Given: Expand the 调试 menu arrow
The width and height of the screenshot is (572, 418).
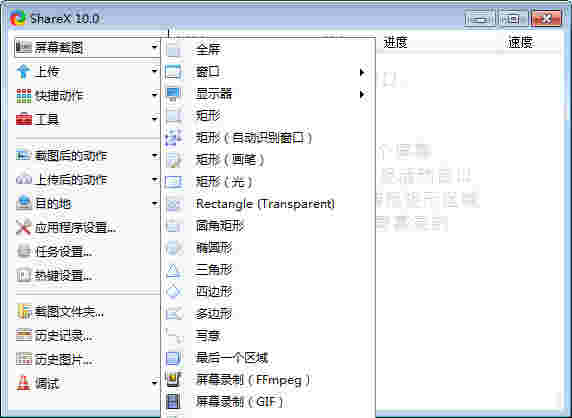Looking at the screenshot, I should click(155, 383).
